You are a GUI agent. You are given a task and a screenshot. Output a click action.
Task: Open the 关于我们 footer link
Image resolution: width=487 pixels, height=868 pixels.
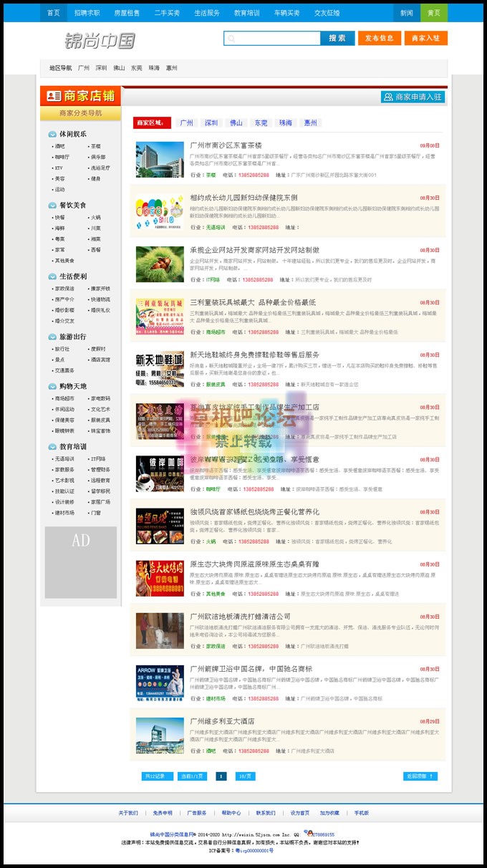click(x=128, y=813)
